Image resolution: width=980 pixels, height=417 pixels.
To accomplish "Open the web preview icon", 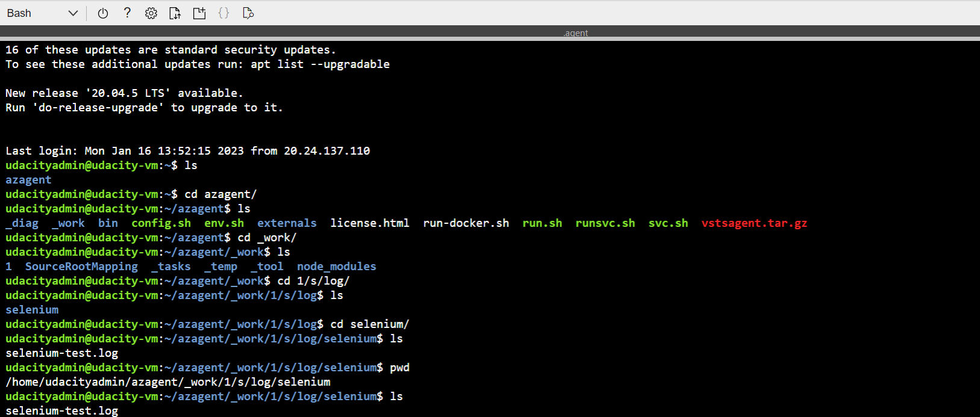I will click(248, 13).
